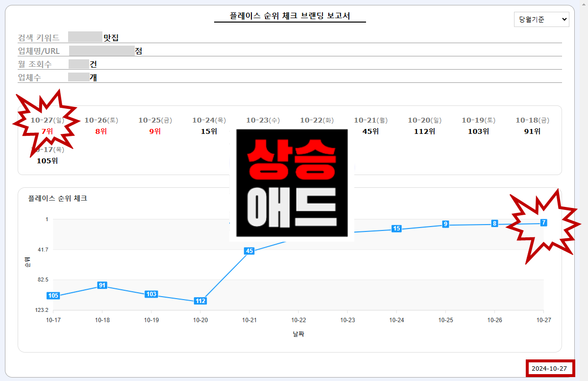Click the 10-21(월) date header
This screenshot has height=381, width=588.
[x=371, y=120]
